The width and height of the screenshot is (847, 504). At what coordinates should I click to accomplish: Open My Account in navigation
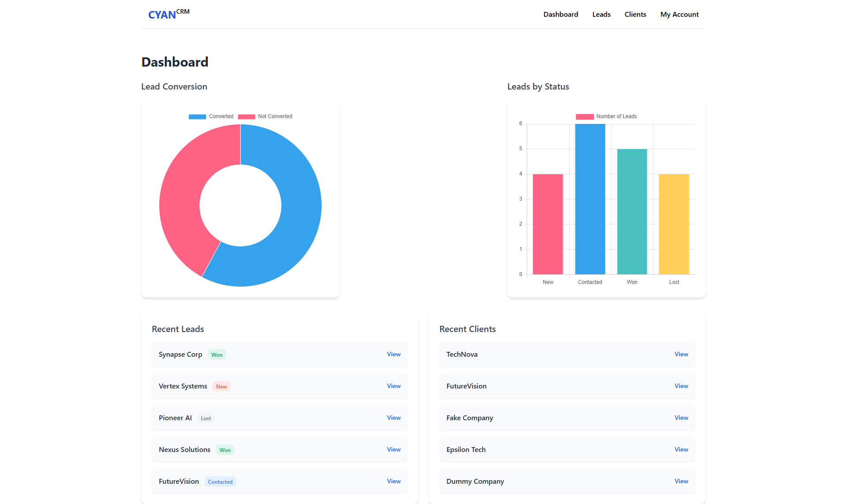pyautogui.click(x=679, y=15)
